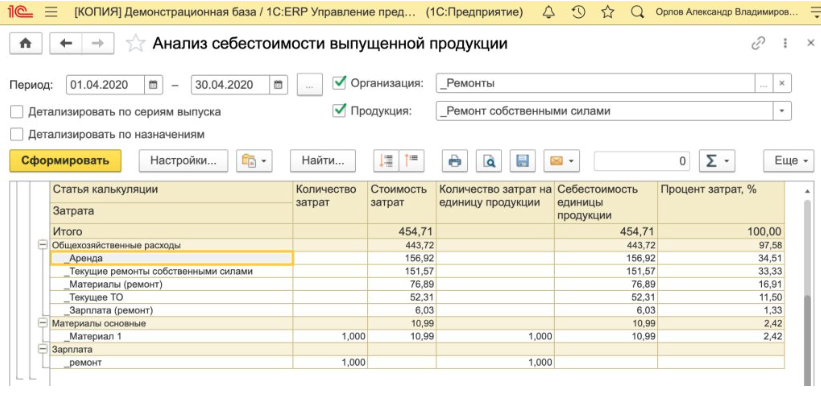Go to the home page icon
Viewport: 821px width, 393px height.
[x=25, y=44]
